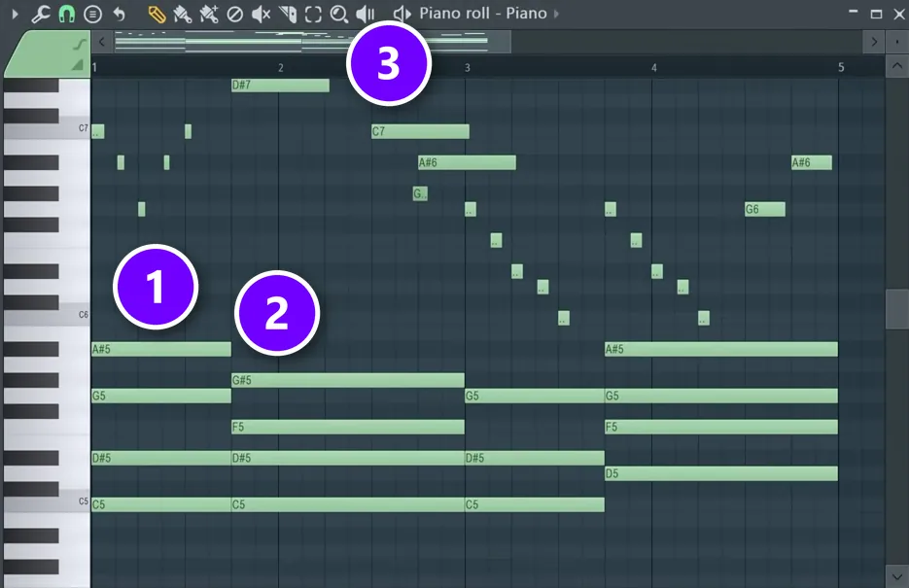
Task: Select the Slice tool
Action: click(x=288, y=14)
